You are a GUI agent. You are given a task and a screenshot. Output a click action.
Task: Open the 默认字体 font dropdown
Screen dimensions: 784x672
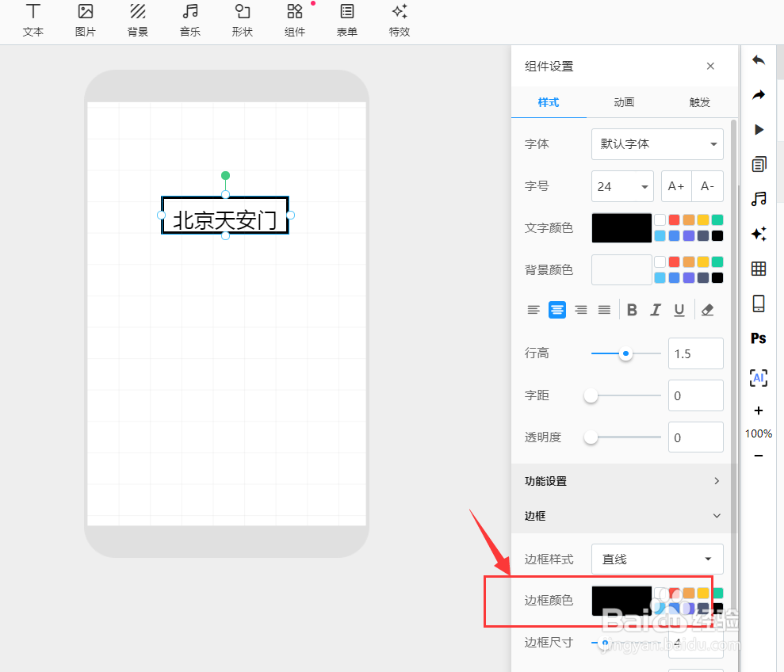(x=657, y=144)
